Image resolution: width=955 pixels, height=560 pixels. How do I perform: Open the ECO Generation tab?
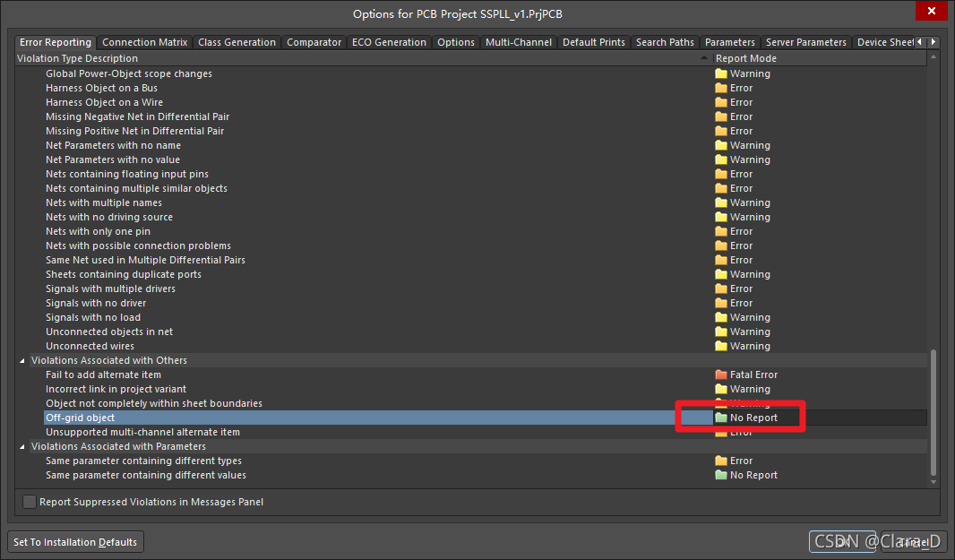(391, 42)
